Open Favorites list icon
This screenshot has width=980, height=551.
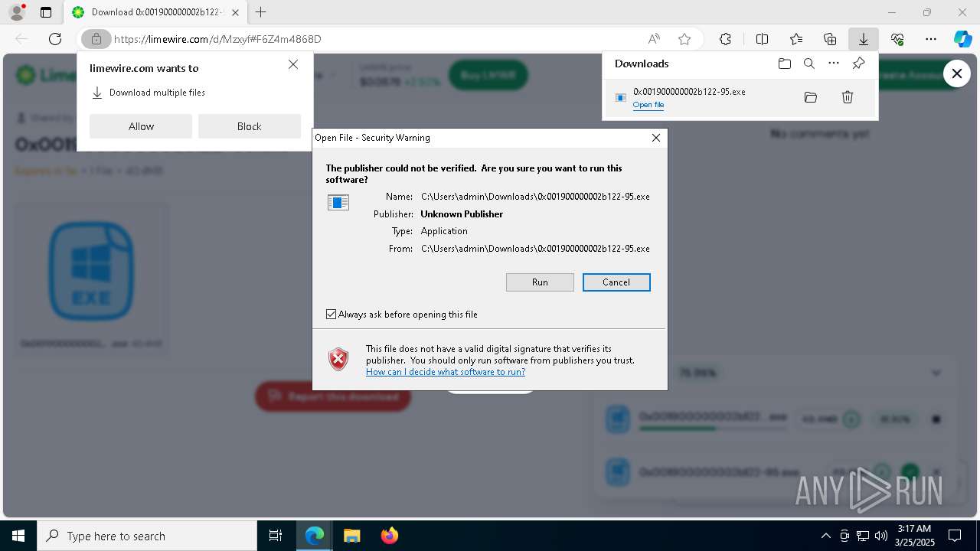pyautogui.click(x=796, y=39)
